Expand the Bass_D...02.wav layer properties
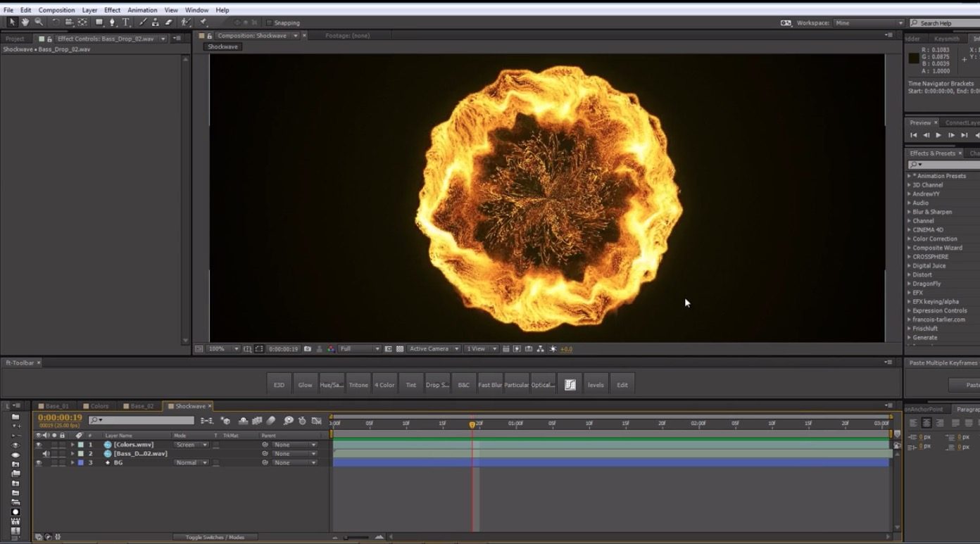 [x=73, y=454]
